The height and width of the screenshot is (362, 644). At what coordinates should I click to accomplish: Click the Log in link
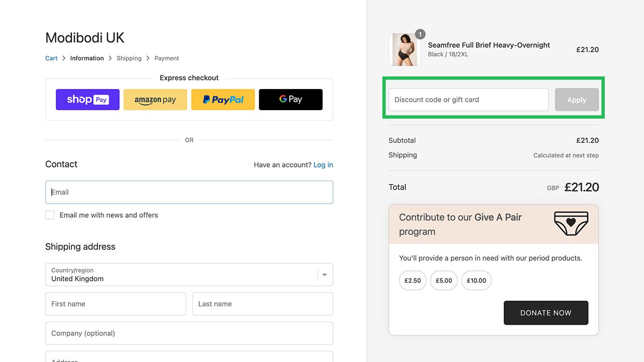click(323, 165)
